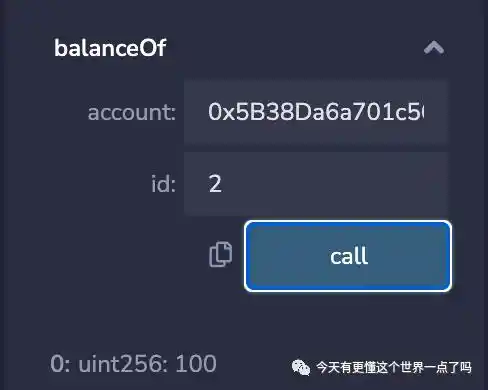The width and height of the screenshot is (488, 390).
Task: Click the value 2 in id field
Action: 215,184
